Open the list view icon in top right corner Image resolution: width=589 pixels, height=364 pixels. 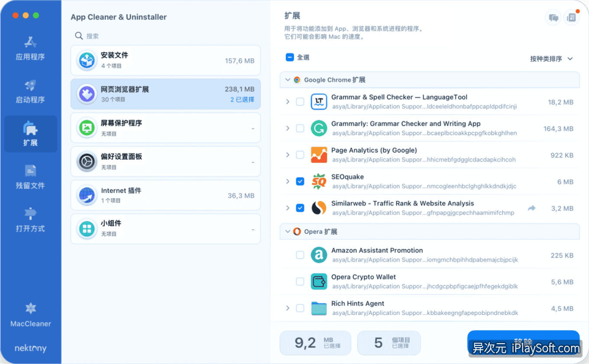coord(571,17)
